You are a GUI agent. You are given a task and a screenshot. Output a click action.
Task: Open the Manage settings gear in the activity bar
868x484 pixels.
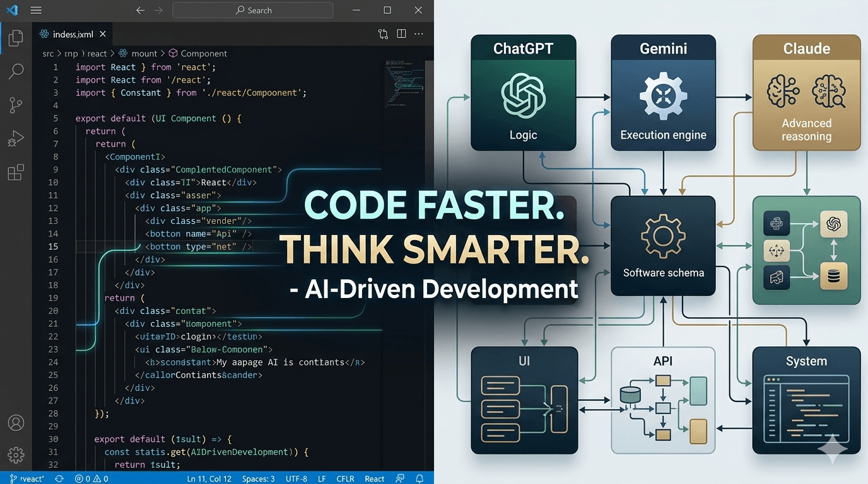tap(16, 454)
